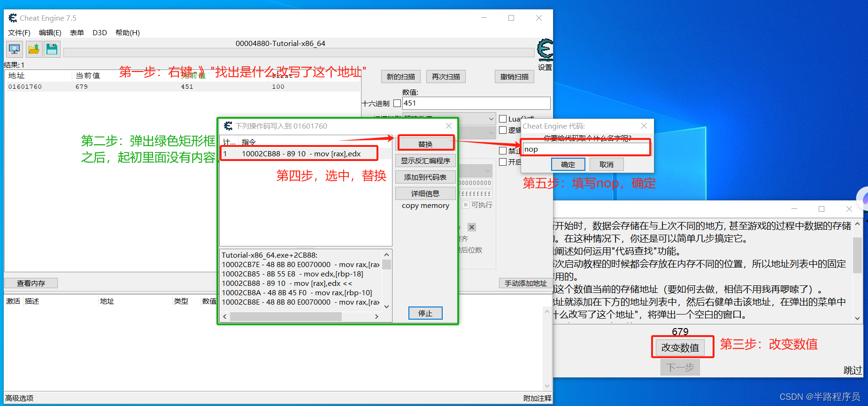Click 取消 in the code name dialog
This screenshot has height=406, width=868.
point(607,164)
